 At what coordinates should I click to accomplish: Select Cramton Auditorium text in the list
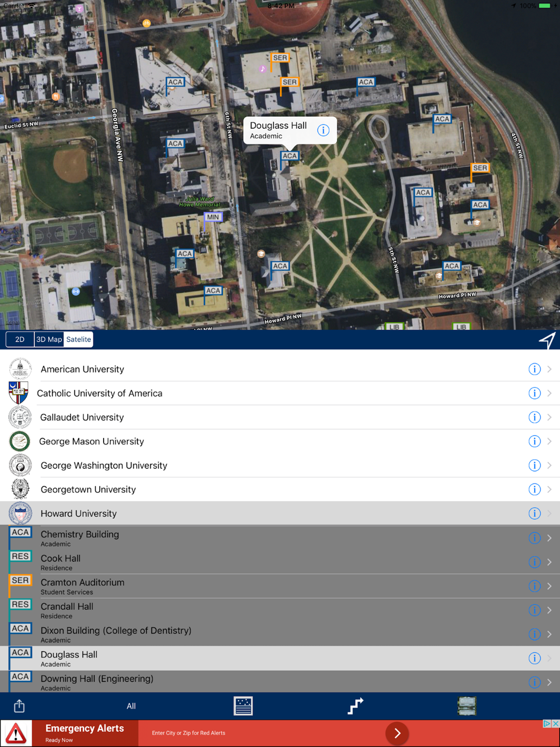pyautogui.click(x=82, y=582)
